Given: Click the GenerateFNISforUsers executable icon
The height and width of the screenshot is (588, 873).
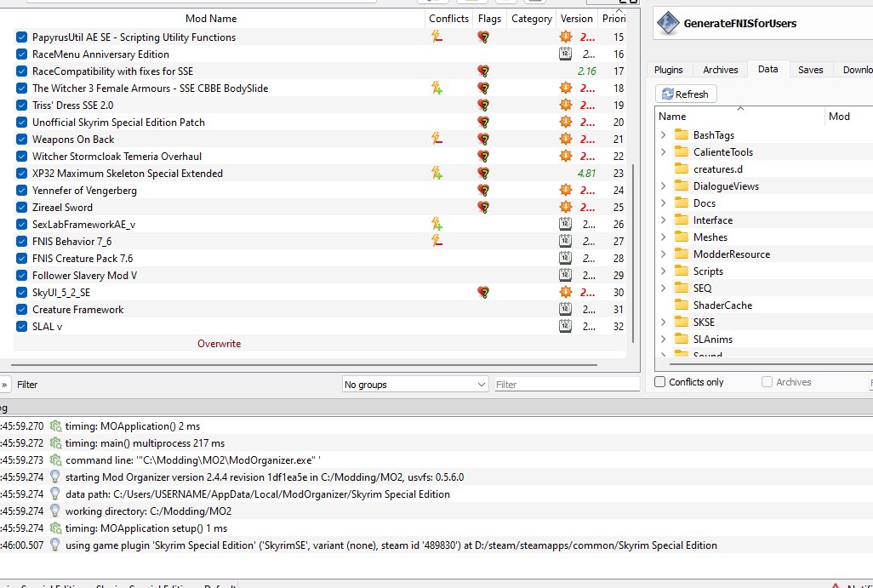Looking at the screenshot, I should pyautogui.click(x=668, y=23).
